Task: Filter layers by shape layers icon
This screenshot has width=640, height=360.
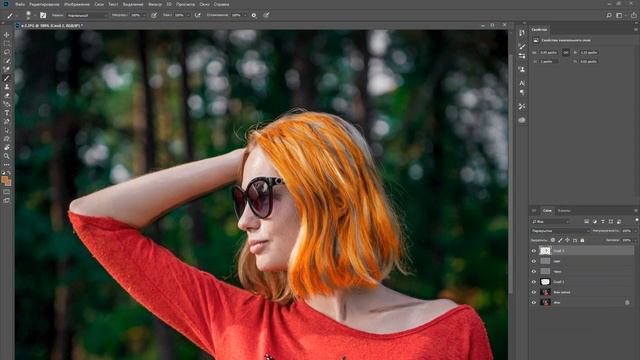Action: (x=611, y=222)
